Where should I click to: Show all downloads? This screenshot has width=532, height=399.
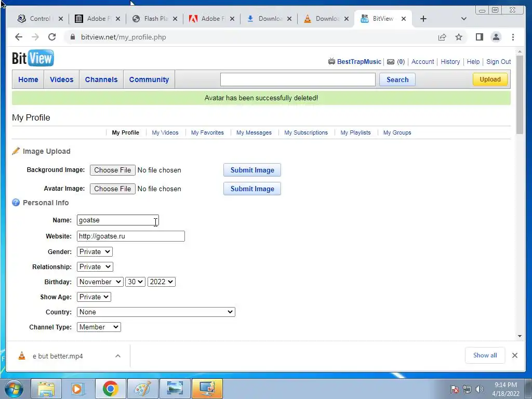click(x=485, y=355)
